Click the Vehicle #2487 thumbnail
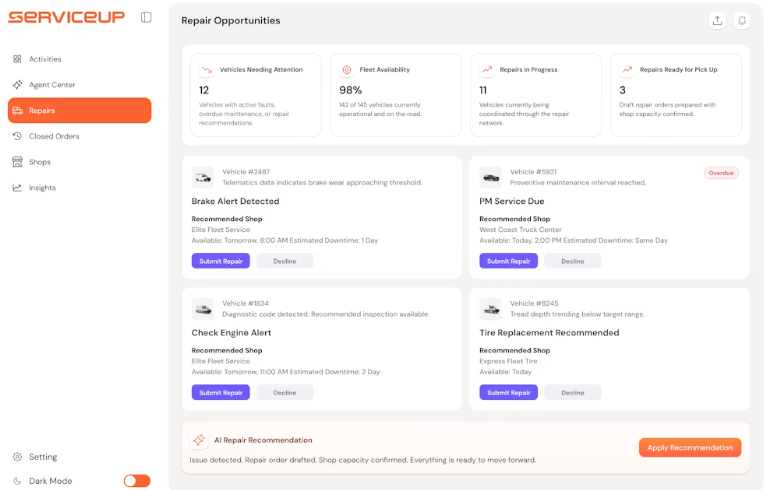This screenshot has height=490, width=767. pos(203,178)
